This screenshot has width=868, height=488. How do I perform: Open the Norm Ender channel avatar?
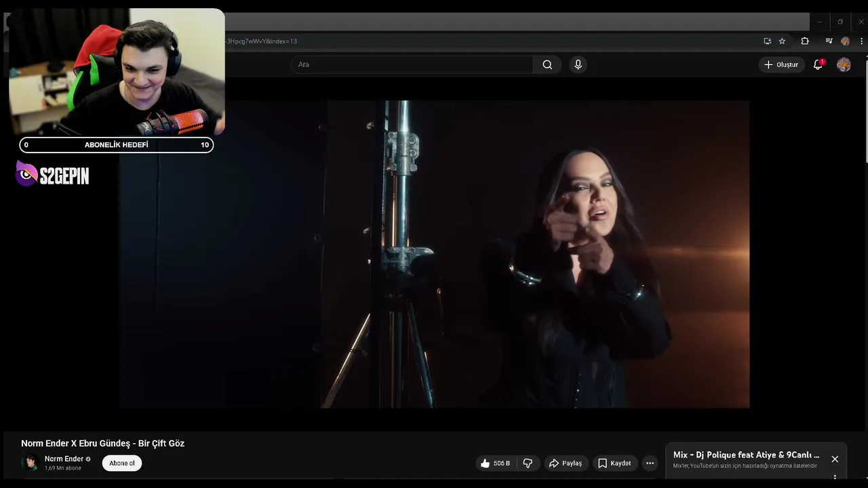30,463
